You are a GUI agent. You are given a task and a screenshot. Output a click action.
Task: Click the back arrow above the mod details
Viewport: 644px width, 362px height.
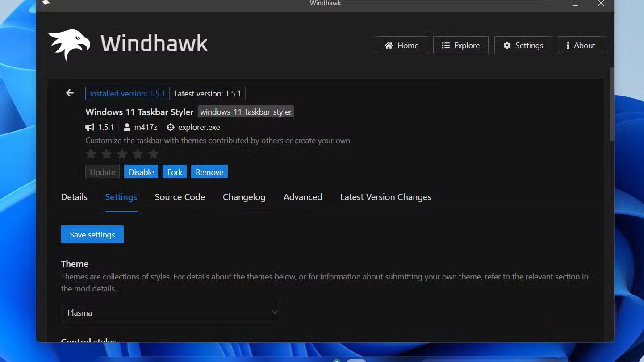[x=70, y=93]
